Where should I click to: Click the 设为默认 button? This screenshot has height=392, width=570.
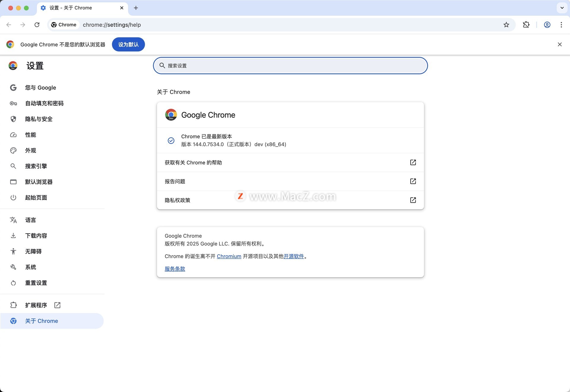tap(128, 45)
